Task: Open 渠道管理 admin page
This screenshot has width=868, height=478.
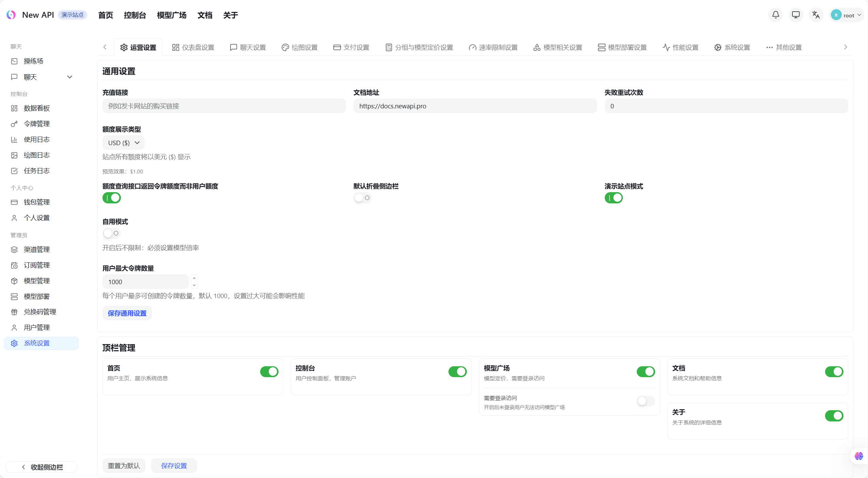Action: (36, 249)
